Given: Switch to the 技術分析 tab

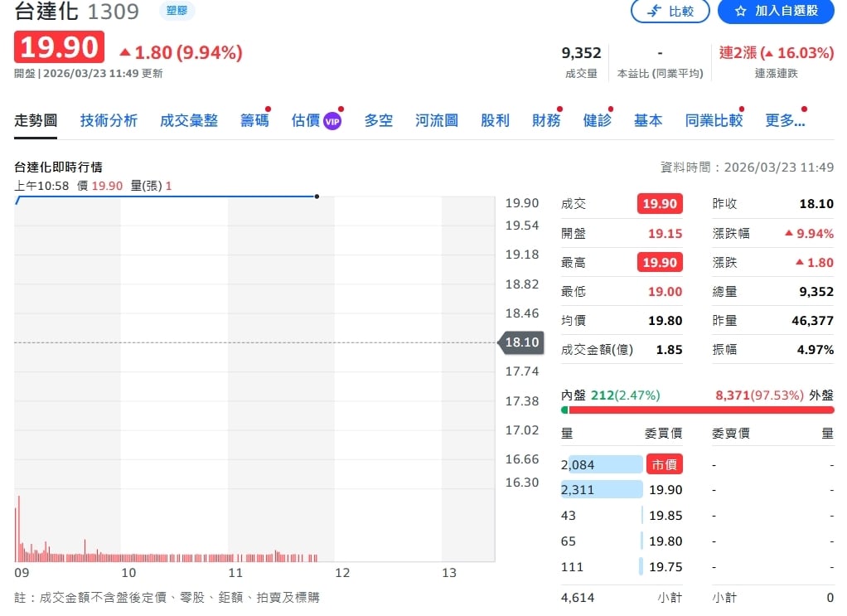Looking at the screenshot, I should click(109, 119).
